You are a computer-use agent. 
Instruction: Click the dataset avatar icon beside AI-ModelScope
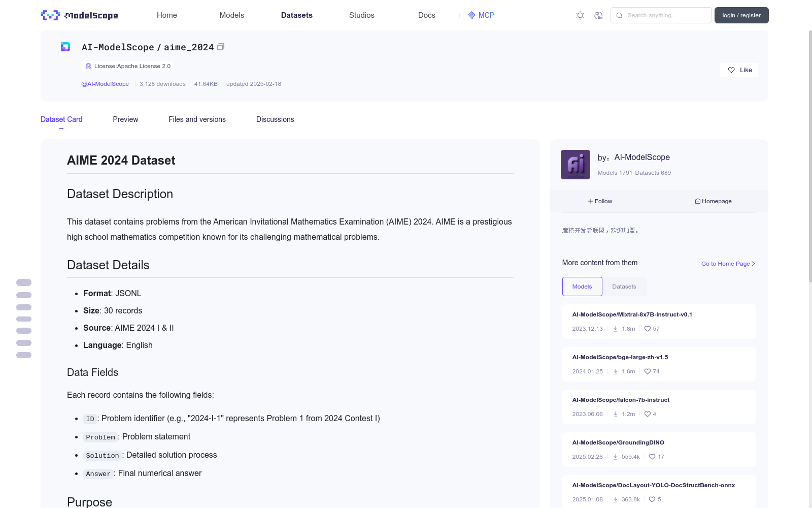(65, 47)
